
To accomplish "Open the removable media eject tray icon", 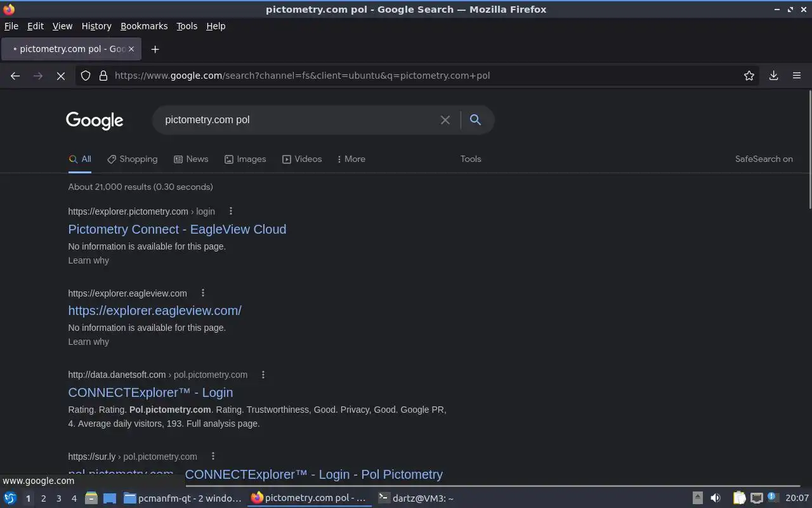I will tap(698, 498).
